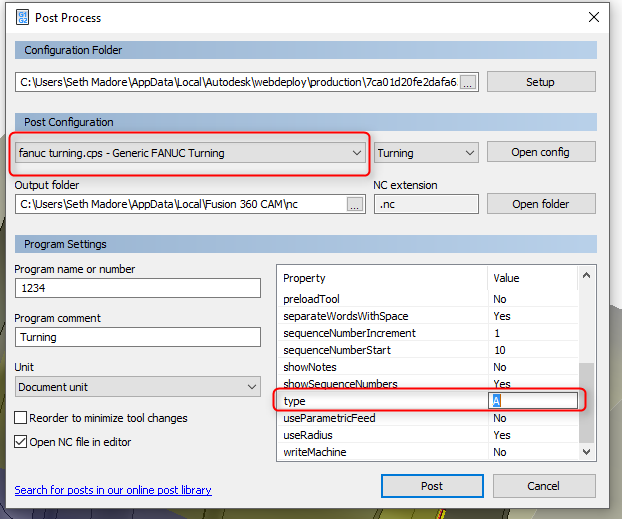Enable Reorder to minimize tool changes

coord(21,418)
